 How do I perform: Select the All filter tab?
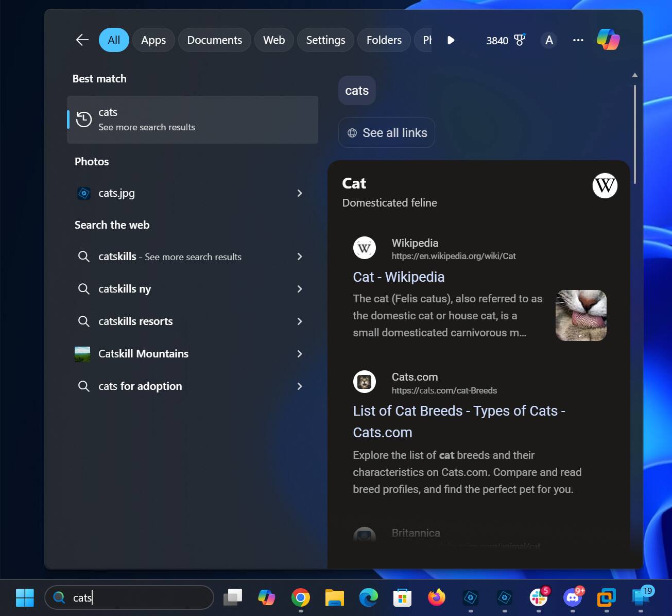pos(114,40)
